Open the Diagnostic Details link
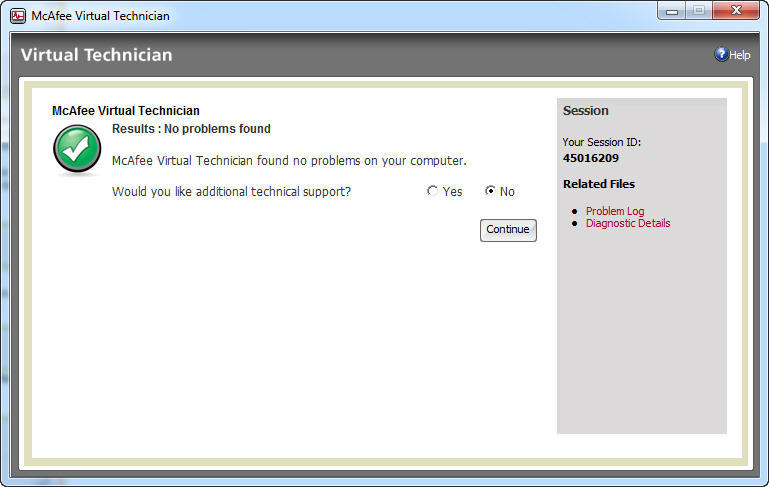 (628, 223)
